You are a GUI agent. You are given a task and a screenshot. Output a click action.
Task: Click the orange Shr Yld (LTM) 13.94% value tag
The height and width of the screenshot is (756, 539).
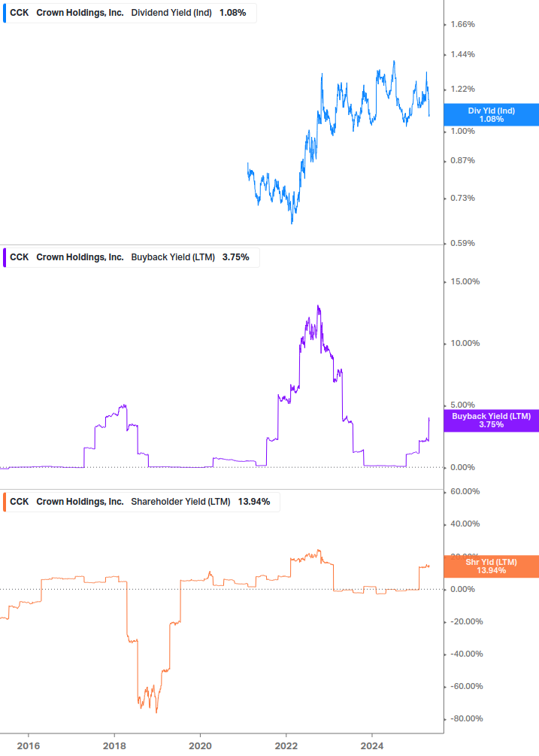492,566
